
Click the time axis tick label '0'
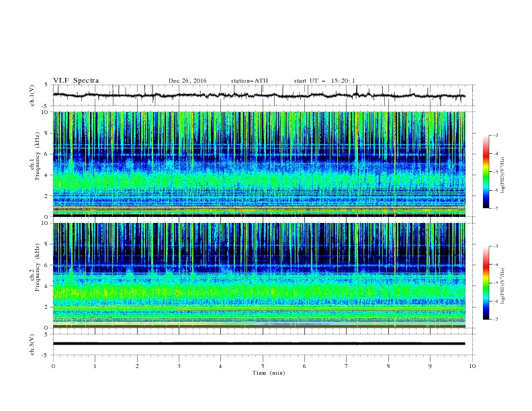(x=53, y=366)
